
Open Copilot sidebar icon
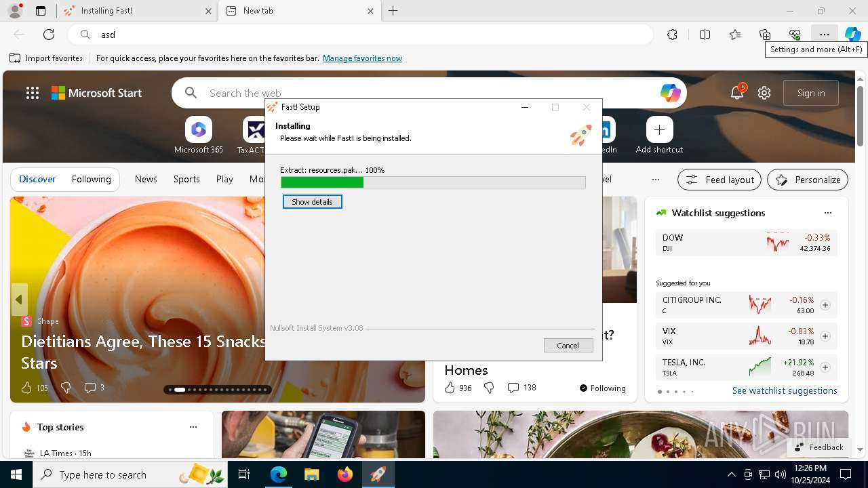tap(852, 35)
